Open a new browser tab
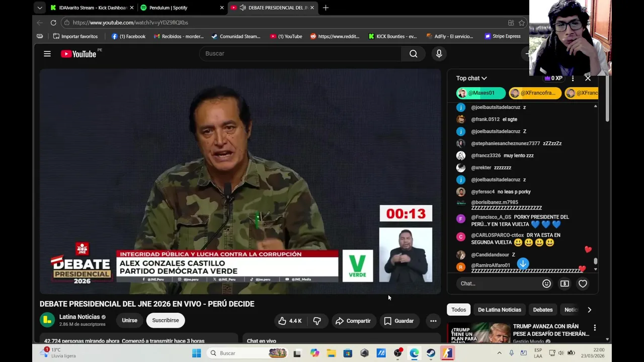Viewport: 644px width, 362px height. (x=326, y=8)
